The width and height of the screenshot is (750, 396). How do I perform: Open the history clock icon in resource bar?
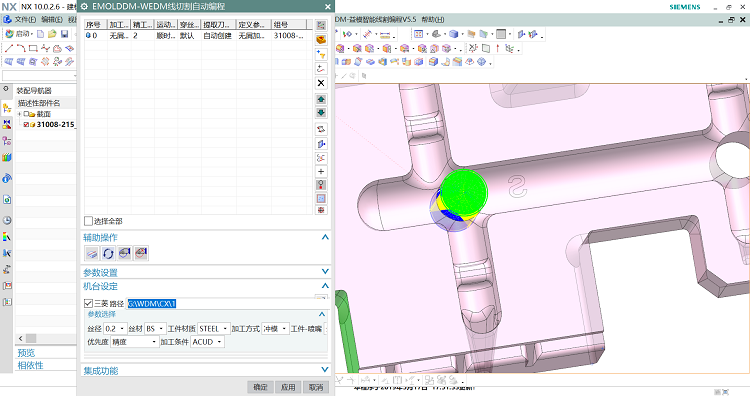click(7, 220)
